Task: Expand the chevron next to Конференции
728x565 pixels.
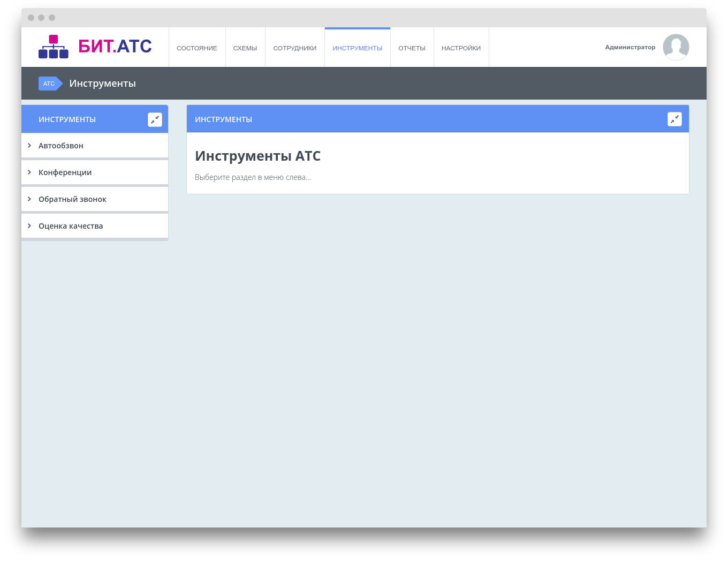Action: 29,172
